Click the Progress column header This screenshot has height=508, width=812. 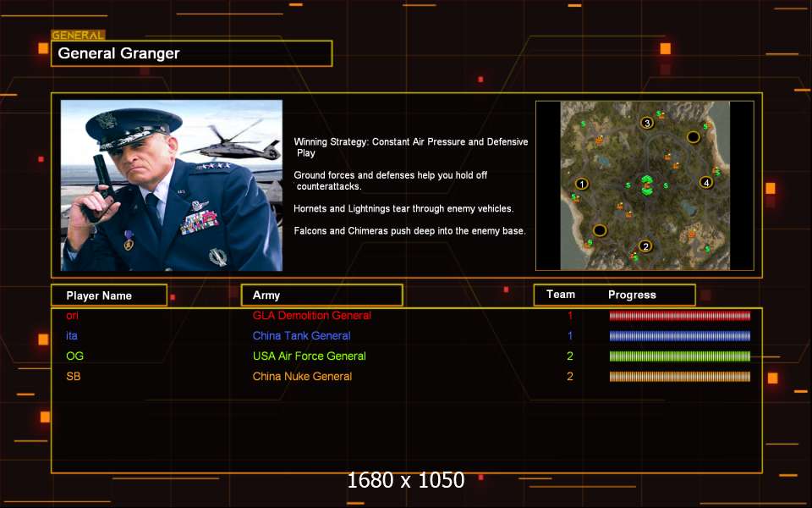point(632,295)
